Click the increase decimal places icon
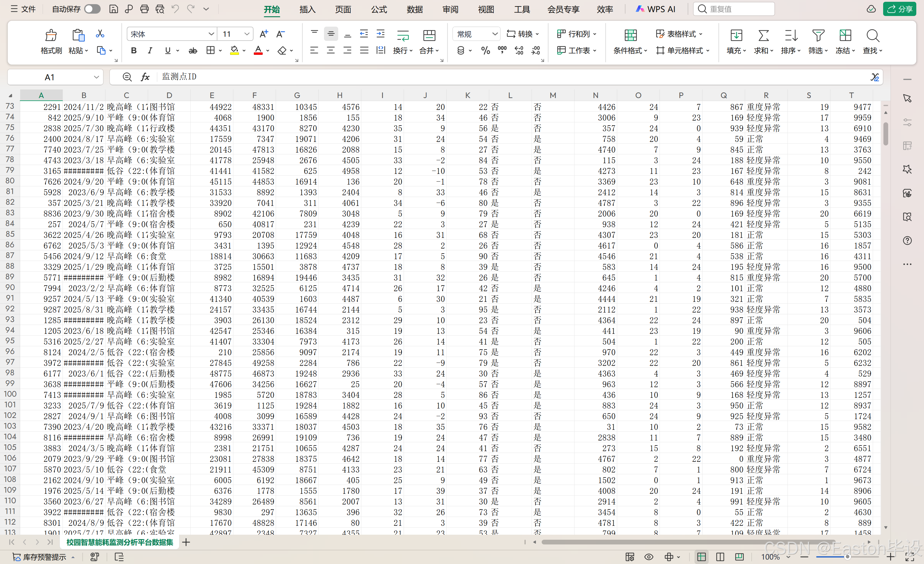The height and width of the screenshot is (564, 924). click(x=519, y=50)
